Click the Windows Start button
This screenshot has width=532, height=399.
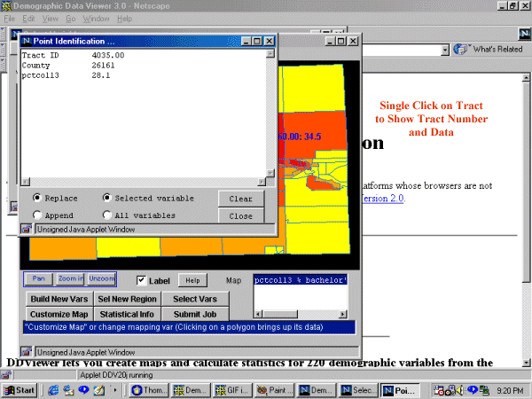click(20, 390)
